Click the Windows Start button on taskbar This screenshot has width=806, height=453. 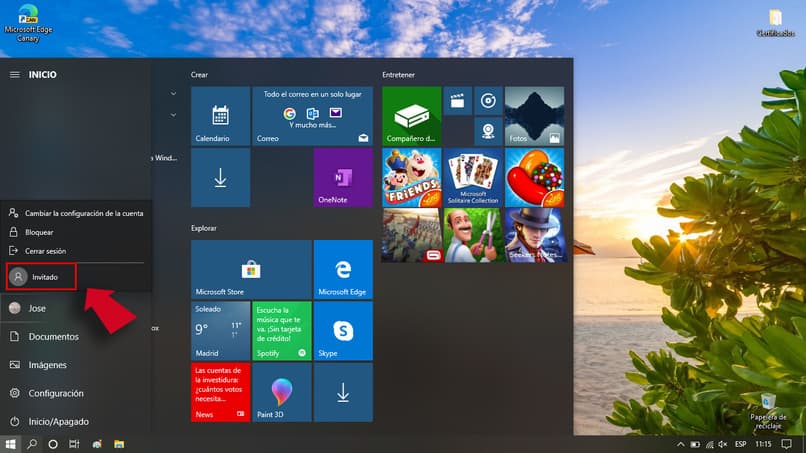click(x=10, y=444)
